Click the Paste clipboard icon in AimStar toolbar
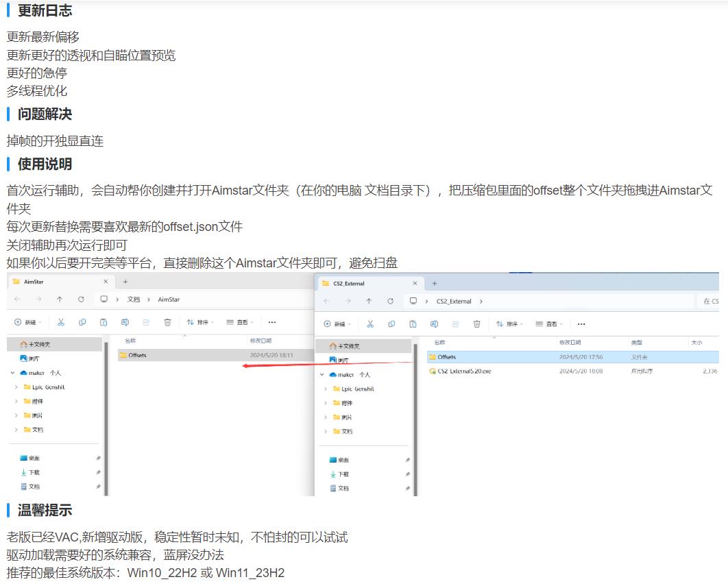The width and height of the screenshot is (728, 586). point(104,322)
